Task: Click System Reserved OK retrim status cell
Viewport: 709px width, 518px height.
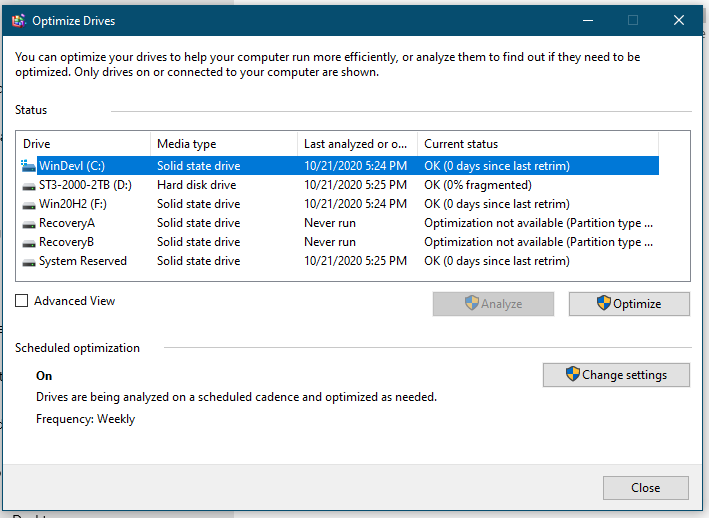Action: [496, 261]
